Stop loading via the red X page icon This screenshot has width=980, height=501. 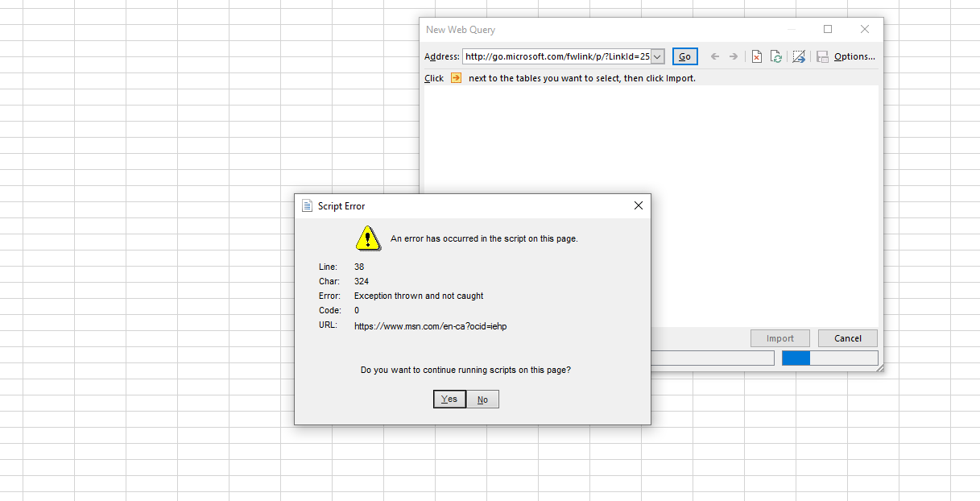pos(756,56)
